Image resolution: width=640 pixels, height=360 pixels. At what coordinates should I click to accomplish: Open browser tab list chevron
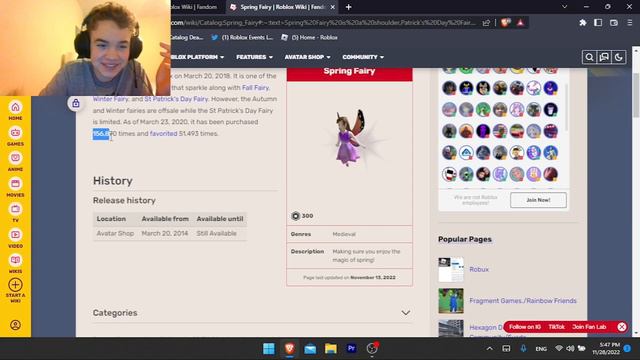point(564,7)
